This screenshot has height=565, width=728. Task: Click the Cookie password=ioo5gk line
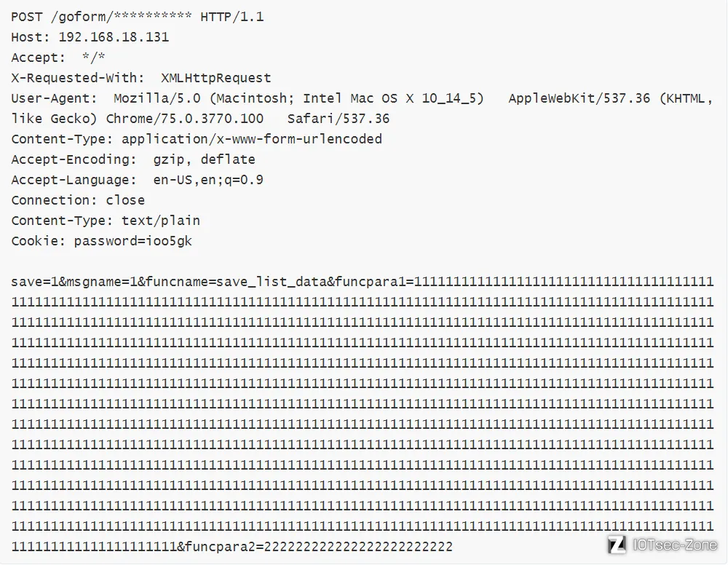(102, 241)
